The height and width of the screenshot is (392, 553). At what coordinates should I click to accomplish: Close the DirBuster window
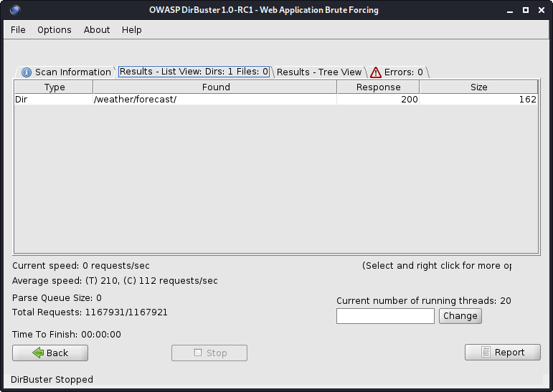(542, 10)
